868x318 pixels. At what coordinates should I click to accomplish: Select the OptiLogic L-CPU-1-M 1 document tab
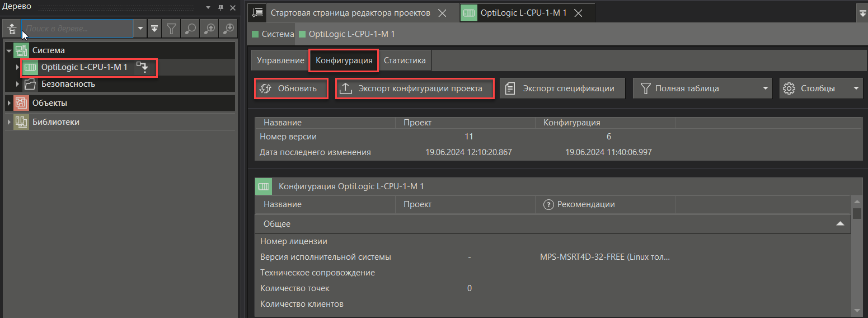(523, 13)
